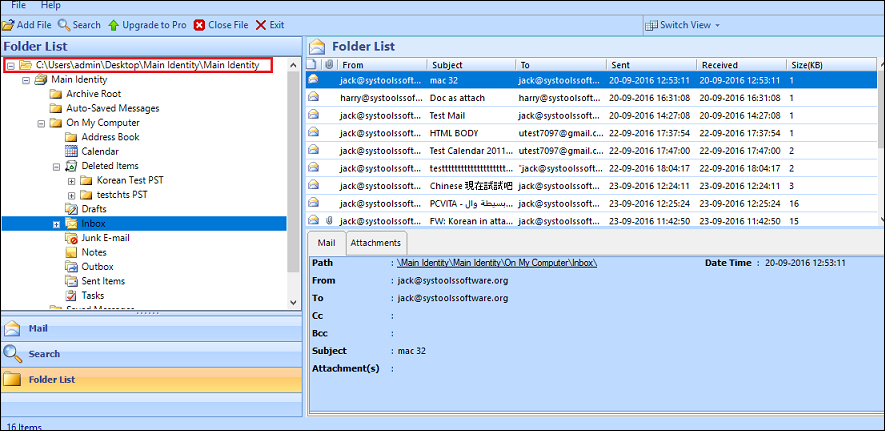This screenshot has width=885, height=431.
Task: Select the HTML BODY message row
Action: point(592,133)
